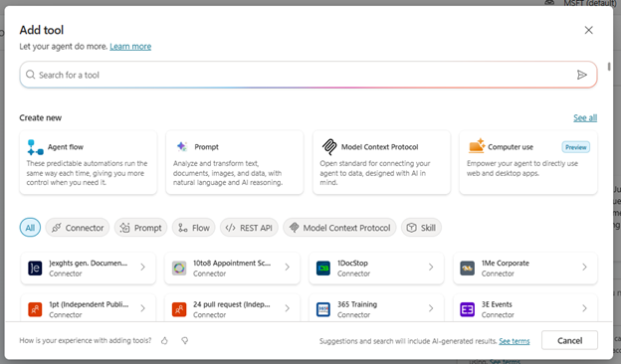
Task: Click the Jexghts gen. Document connector icon
Action: click(35, 268)
